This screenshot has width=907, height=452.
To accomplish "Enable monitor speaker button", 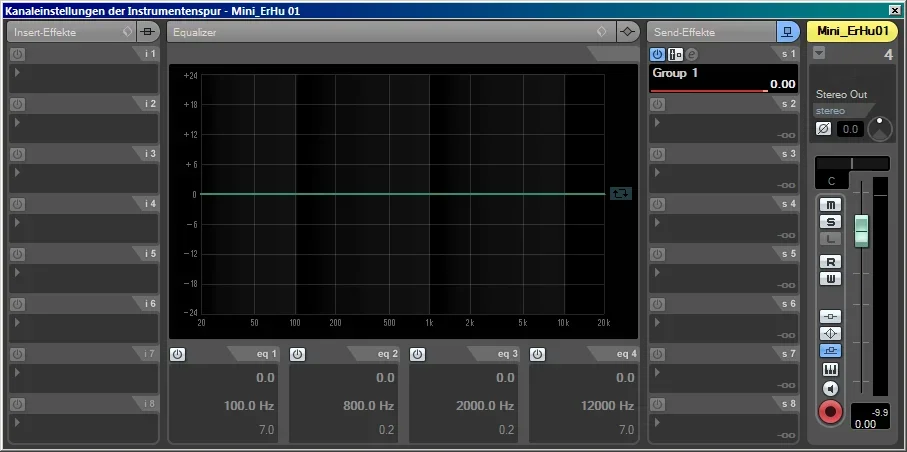I will point(831,388).
